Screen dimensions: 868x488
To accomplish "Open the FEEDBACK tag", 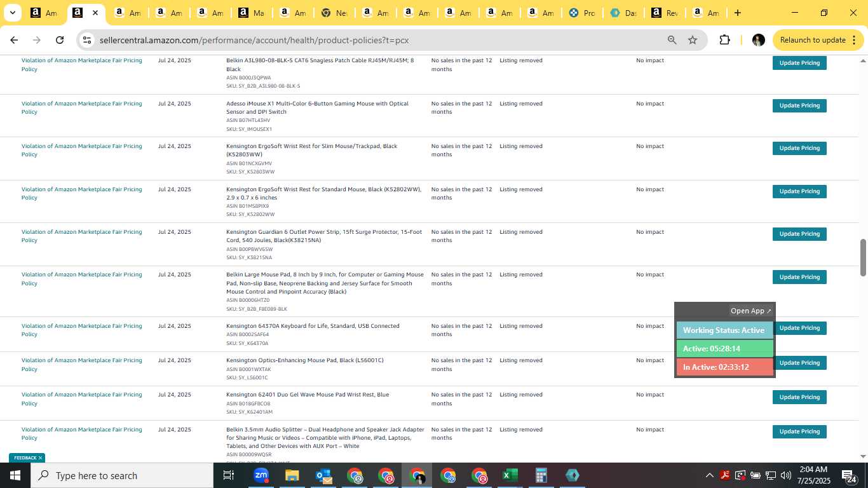I will pyautogui.click(x=25, y=457).
